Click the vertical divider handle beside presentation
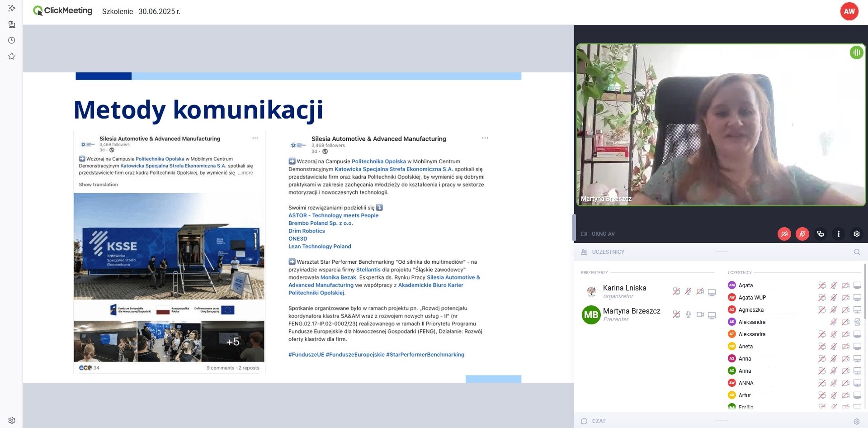This screenshot has width=868, height=428. point(574,228)
